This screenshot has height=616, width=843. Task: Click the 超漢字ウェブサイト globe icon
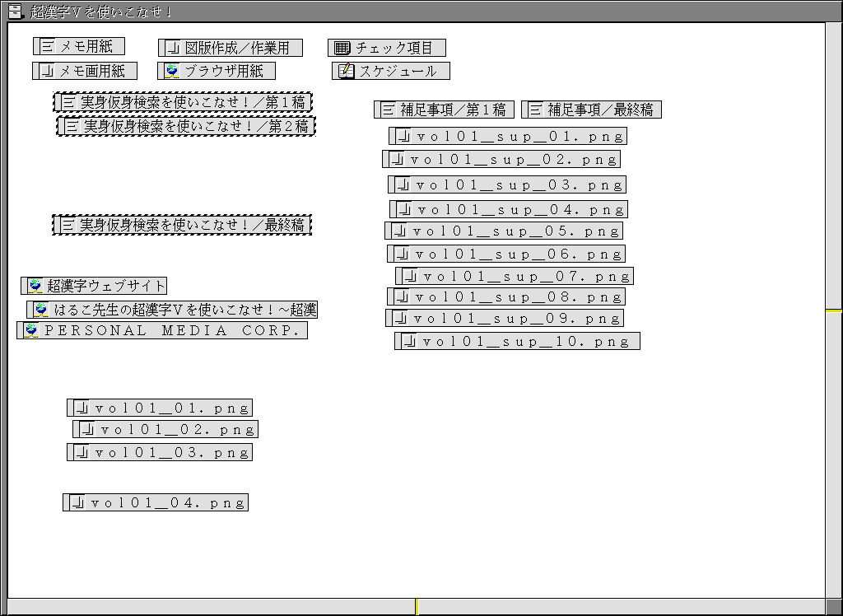pyautogui.click(x=35, y=286)
